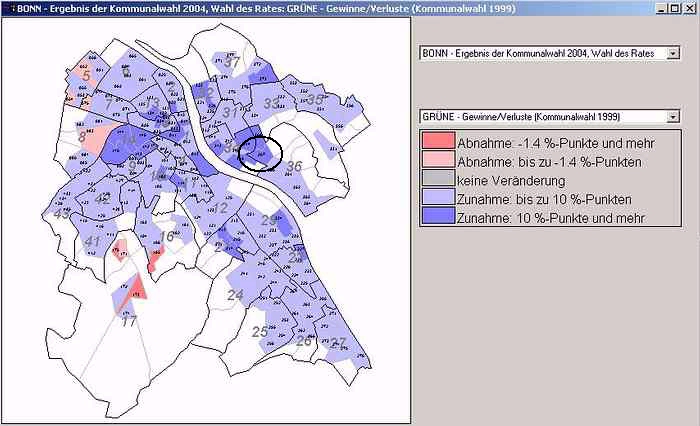Click the grey 'keine Veränderung' legend swatch

[437, 178]
